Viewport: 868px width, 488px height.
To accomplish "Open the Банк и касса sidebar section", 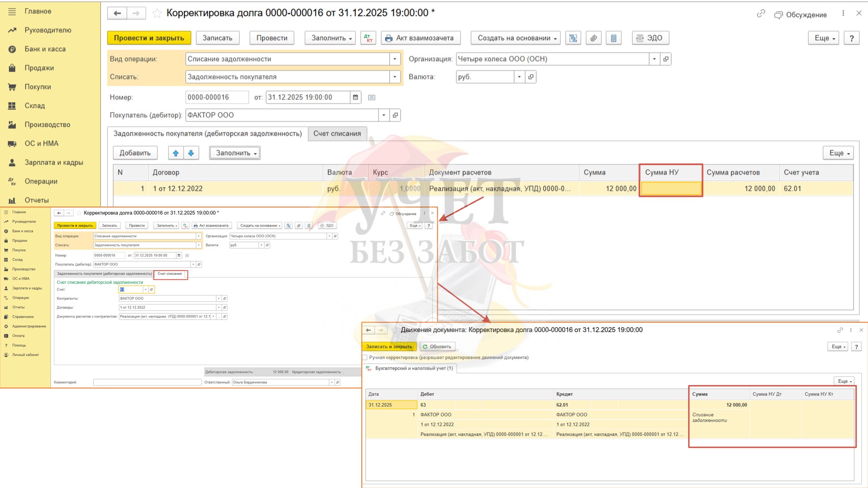I will click(45, 49).
